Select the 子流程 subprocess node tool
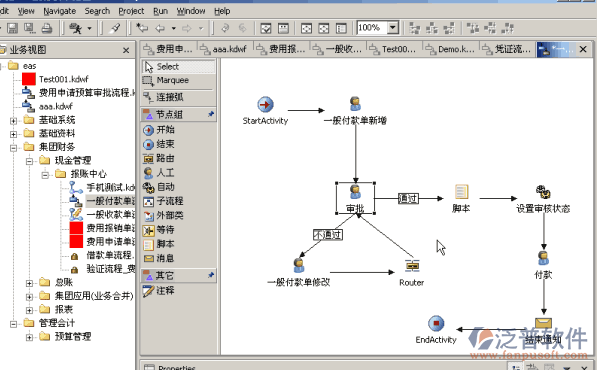The height and width of the screenshot is (371, 598). [163, 201]
